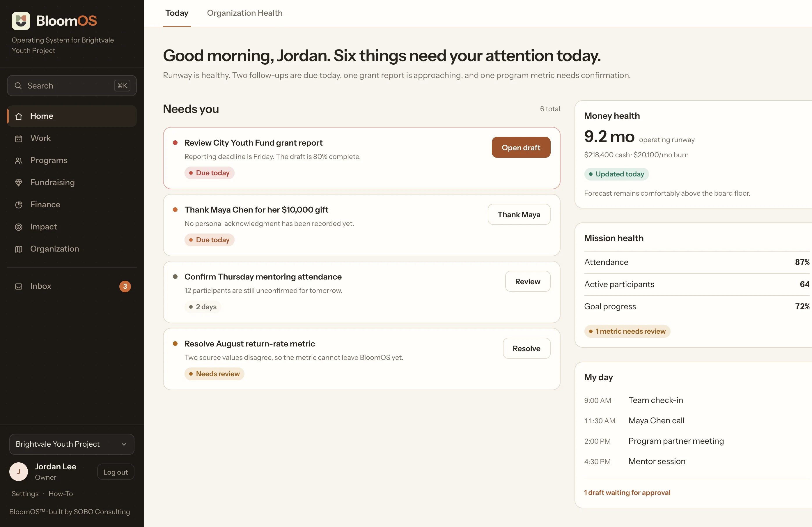
Task: Open the 1 draft waiting for approval link
Action: click(x=627, y=493)
